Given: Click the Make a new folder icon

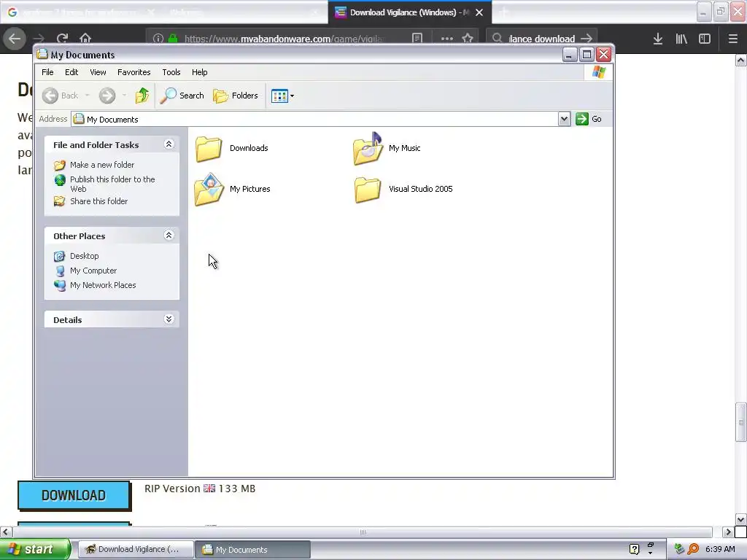Looking at the screenshot, I should 60,166.
